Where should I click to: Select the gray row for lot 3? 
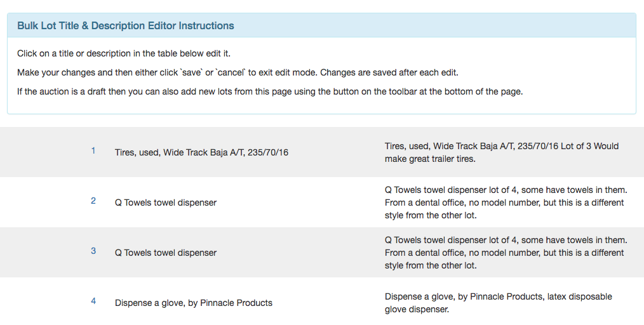(x=322, y=253)
